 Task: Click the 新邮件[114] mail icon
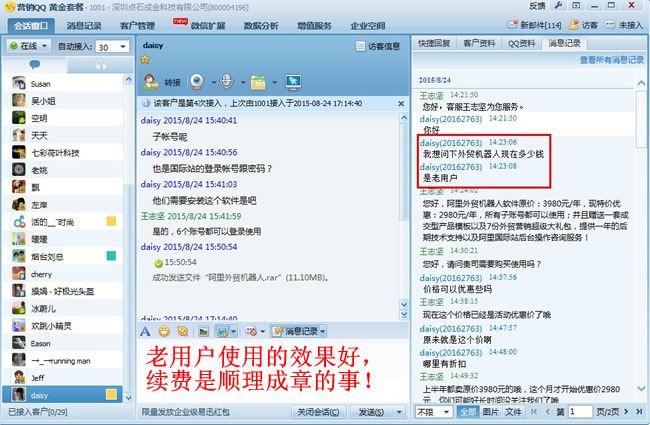[513, 25]
